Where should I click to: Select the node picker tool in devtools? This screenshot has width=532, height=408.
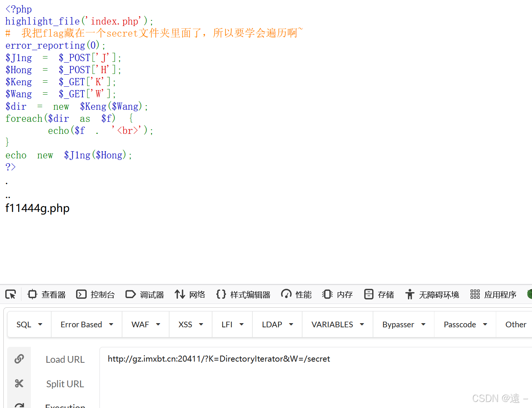coord(11,294)
